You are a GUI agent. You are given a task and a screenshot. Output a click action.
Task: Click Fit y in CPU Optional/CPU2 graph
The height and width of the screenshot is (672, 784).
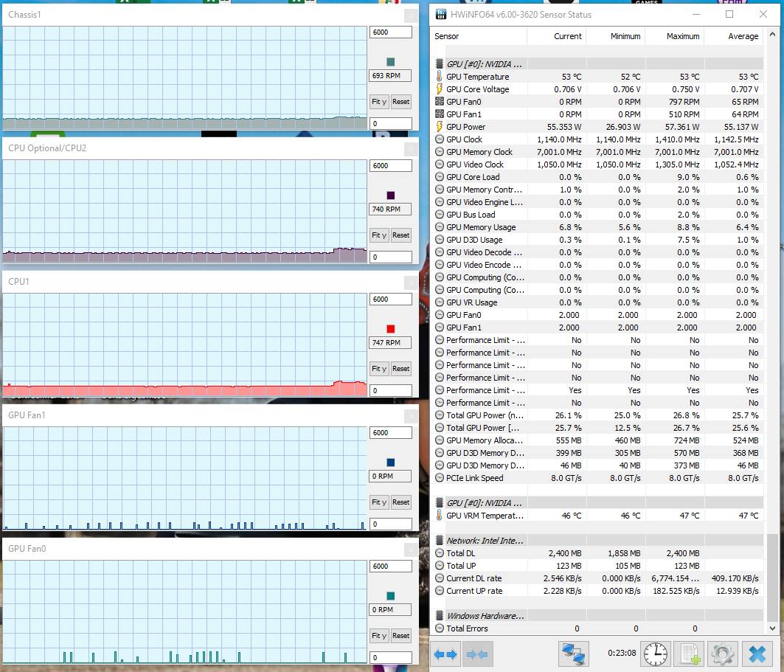(379, 235)
